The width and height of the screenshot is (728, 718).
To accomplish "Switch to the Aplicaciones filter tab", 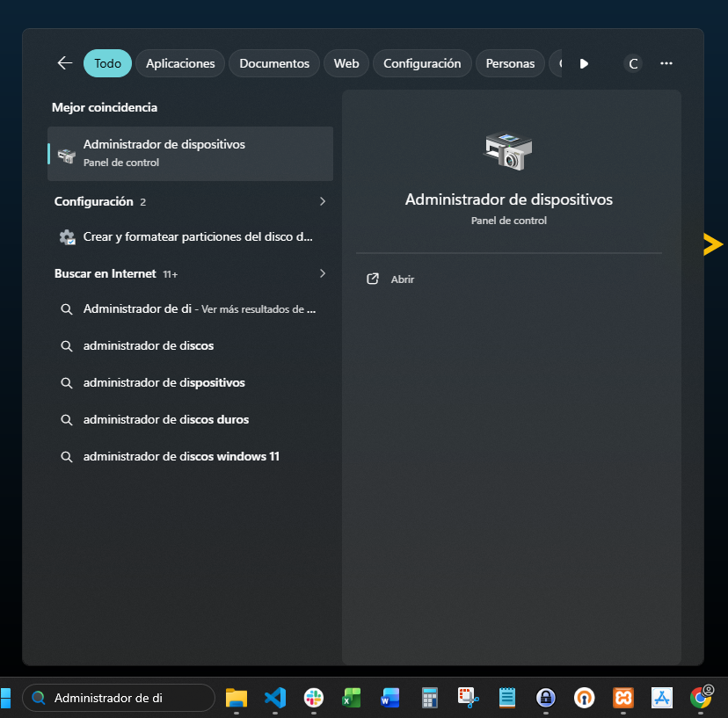I will pos(180,63).
